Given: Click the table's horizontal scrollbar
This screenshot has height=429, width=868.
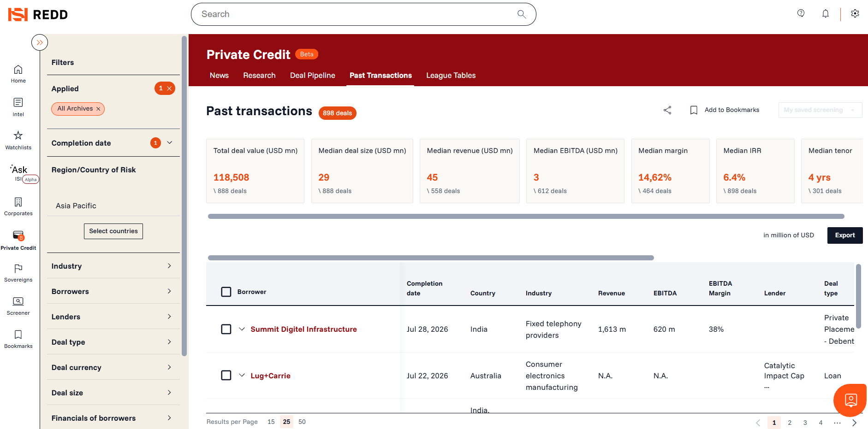Looking at the screenshot, I should coord(431,258).
